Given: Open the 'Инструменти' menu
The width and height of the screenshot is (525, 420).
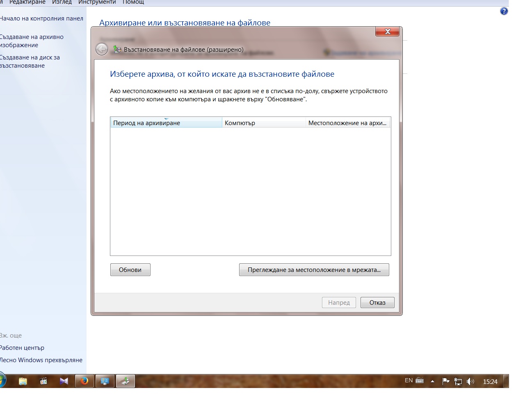Looking at the screenshot, I should coord(97,2).
